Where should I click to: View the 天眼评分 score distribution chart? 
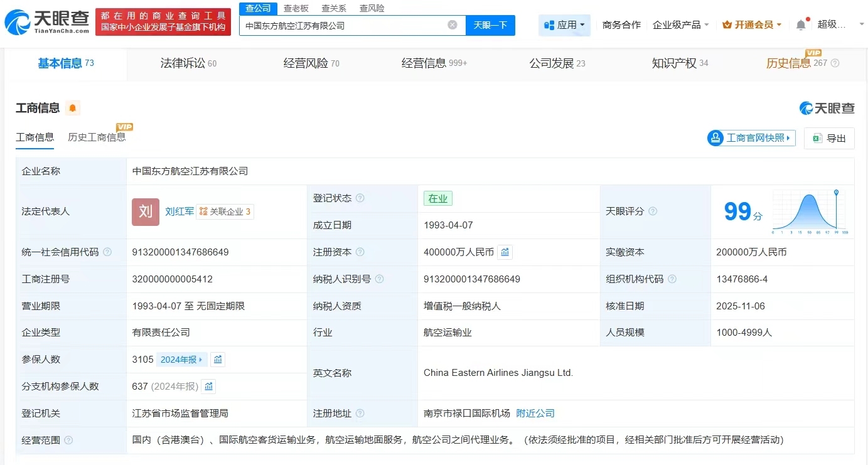click(x=810, y=212)
